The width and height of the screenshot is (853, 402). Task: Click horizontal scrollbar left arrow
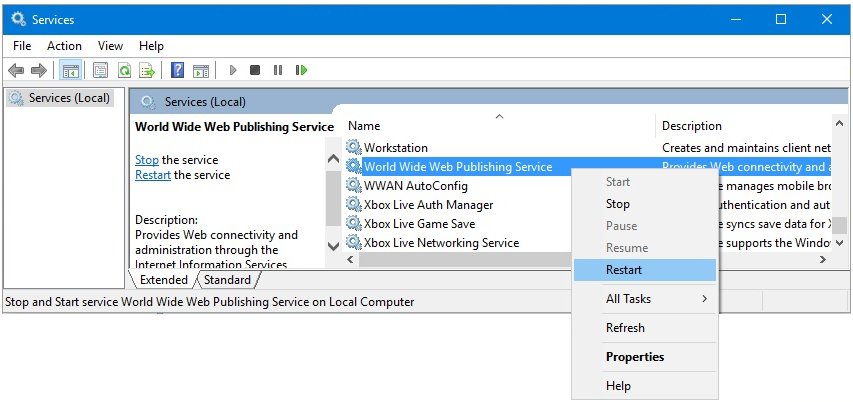350,260
